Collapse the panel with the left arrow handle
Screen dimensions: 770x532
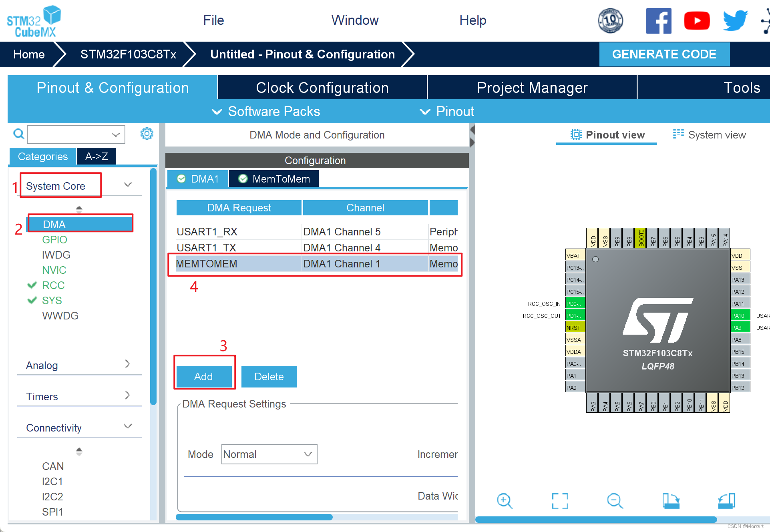click(x=472, y=130)
